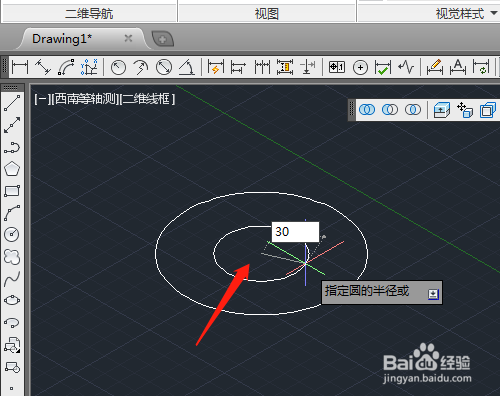Image resolution: width=500 pixels, height=396 pixels.
Task: Expand options arrow in 指定圆的半径或 tooltip
Action: pos(433,294)
